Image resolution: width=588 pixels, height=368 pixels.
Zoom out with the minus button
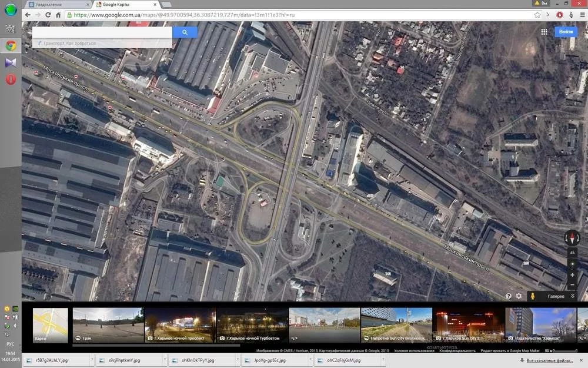point(572,285)
